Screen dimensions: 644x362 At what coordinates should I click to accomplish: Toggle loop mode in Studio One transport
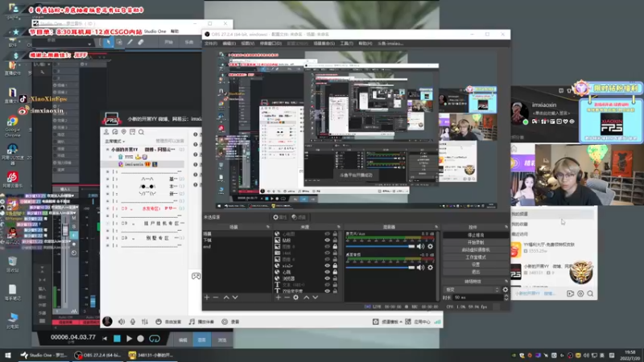pos(155,339)
